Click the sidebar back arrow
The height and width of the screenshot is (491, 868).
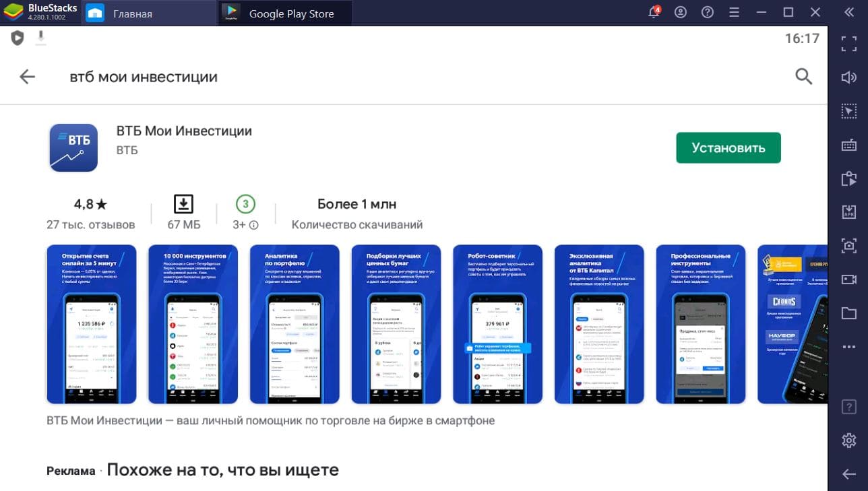pyautogui.click(x=848, y=474)
